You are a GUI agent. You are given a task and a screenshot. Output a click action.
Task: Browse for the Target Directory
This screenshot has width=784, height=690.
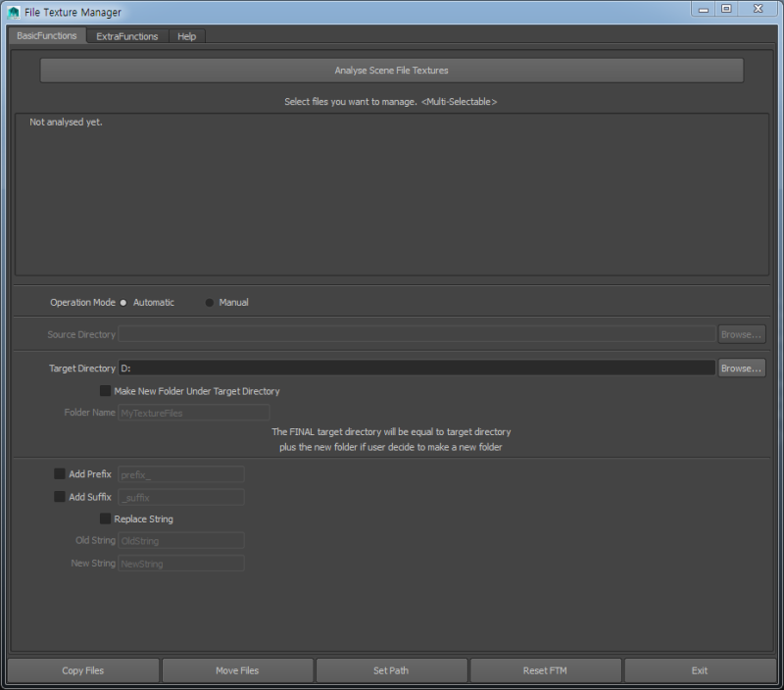(x=742, y=368)
